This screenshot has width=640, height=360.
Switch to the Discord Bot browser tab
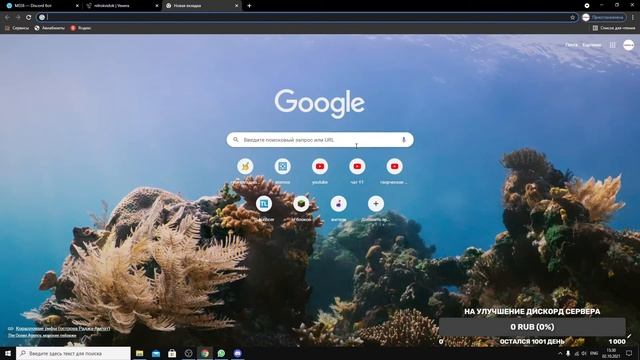(41, 6)
